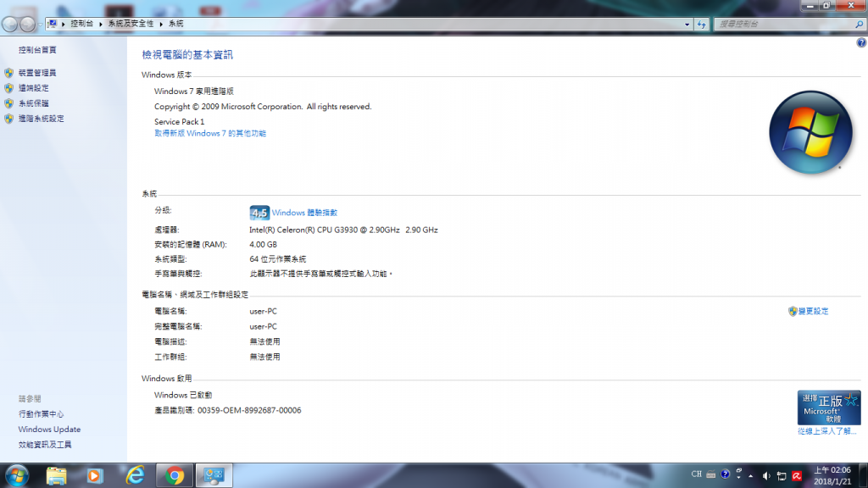Open File Explorer from the taskbar
Image resolution: width=868 pixels, height=488 pixels.
(56, 476)
